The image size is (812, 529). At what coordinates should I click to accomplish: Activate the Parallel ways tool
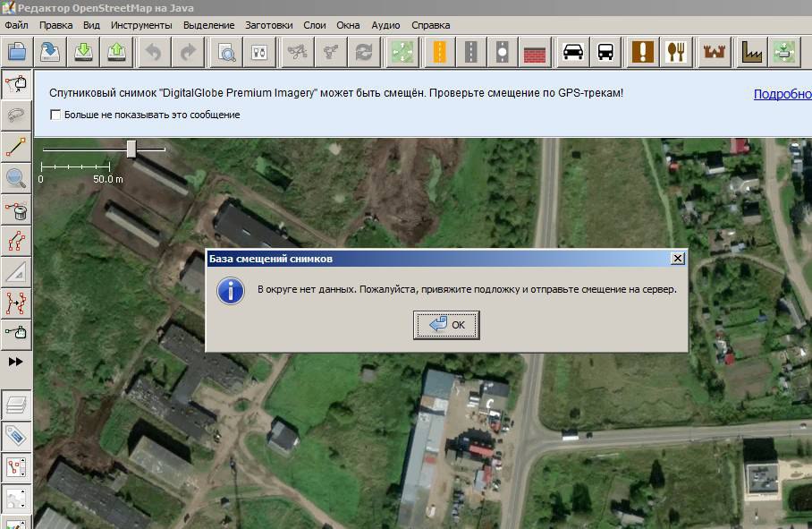(x=16, y=241)
